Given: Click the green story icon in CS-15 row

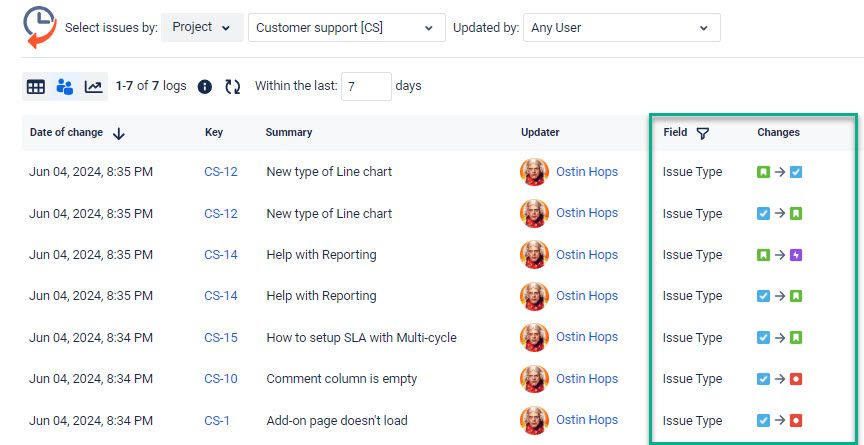Looking at the screenshot, I should [796, 338].
